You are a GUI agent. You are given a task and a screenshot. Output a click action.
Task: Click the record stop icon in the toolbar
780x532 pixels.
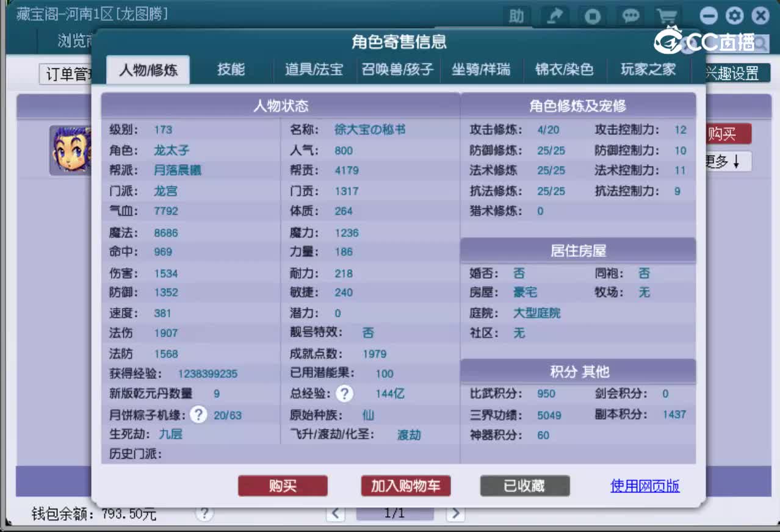click(592, 16)
